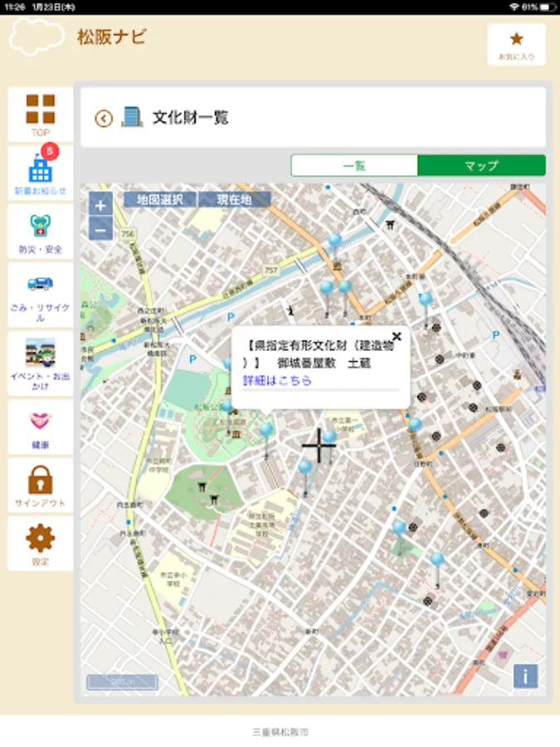Image resolution: width=560 pixels, height=747 pixels.
Task: Open the イベント・お出かけ section
Action: click(41, 364)
